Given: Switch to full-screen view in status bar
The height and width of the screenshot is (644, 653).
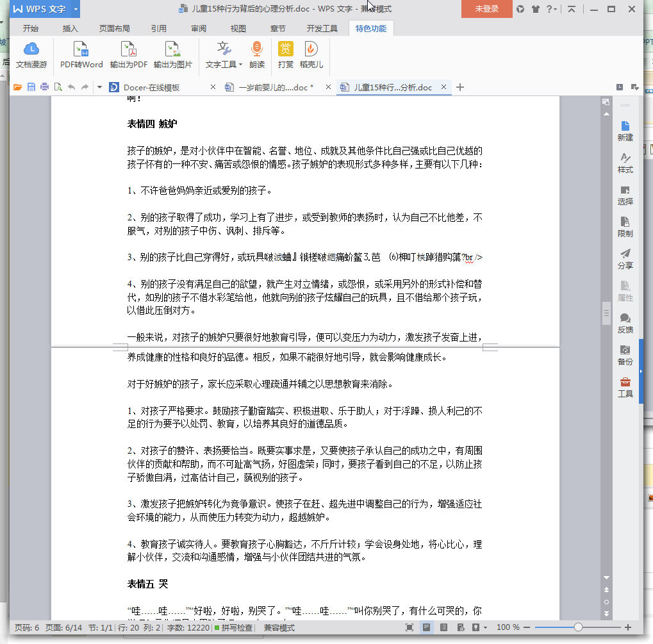Looking at the screenshot, I should 409,627.
